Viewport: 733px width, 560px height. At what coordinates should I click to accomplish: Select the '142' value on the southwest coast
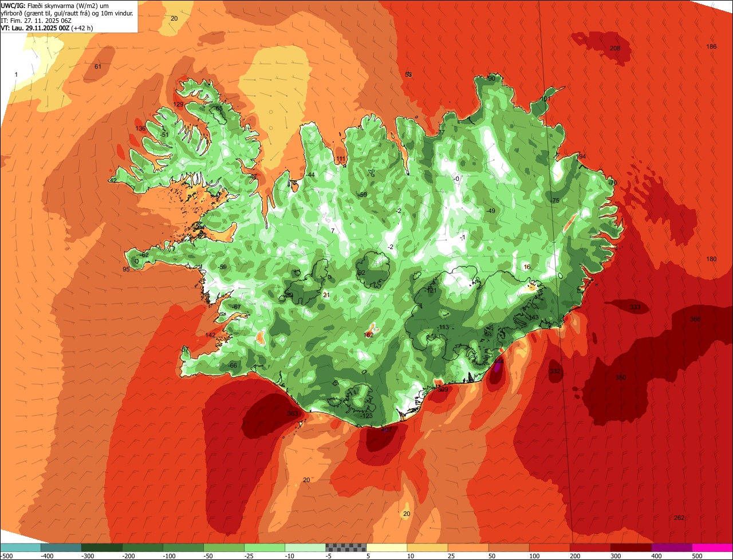pos(210,335)
